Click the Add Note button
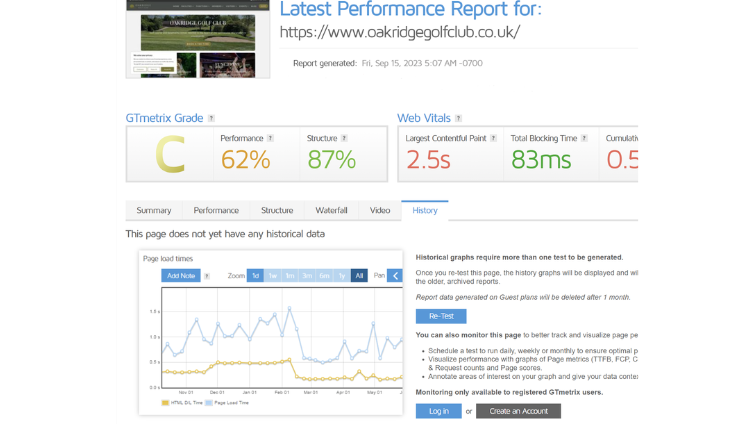The image size is (755, 424). (x=181, y=276)
